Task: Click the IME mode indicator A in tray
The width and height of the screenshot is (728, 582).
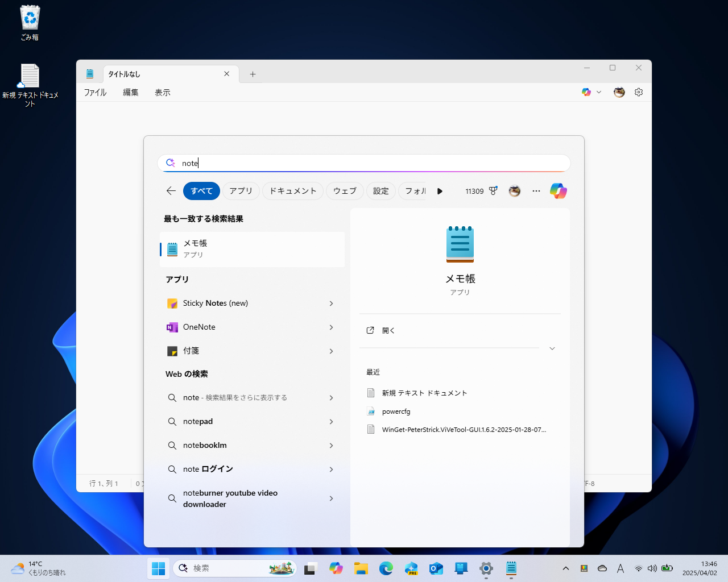Action: (x=621, y=568)
